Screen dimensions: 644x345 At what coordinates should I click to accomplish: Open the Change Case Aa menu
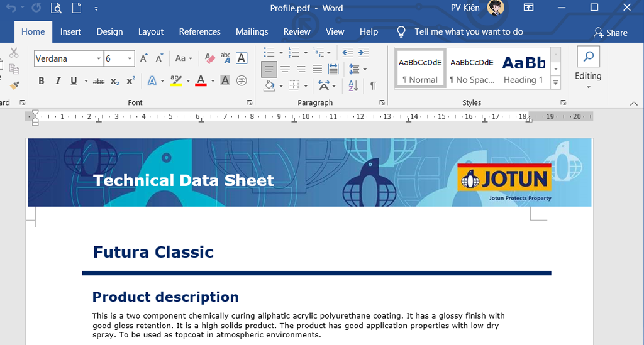[184, 58]
